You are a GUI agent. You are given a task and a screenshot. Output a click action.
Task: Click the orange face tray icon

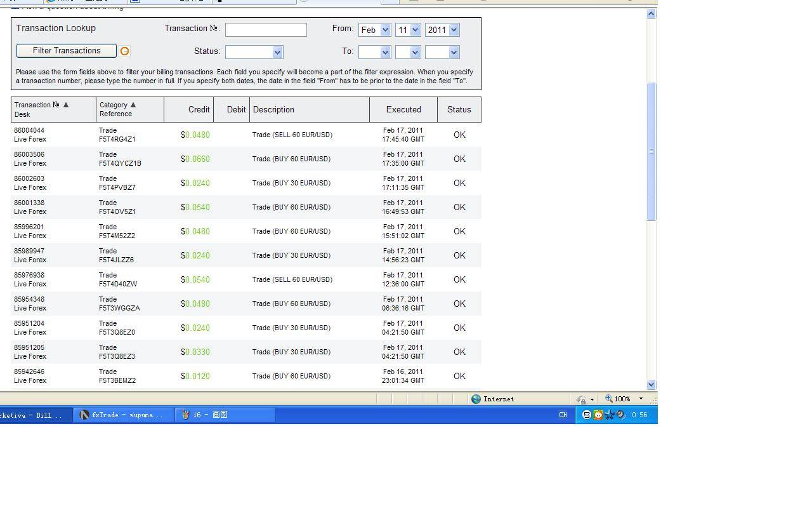598,415
